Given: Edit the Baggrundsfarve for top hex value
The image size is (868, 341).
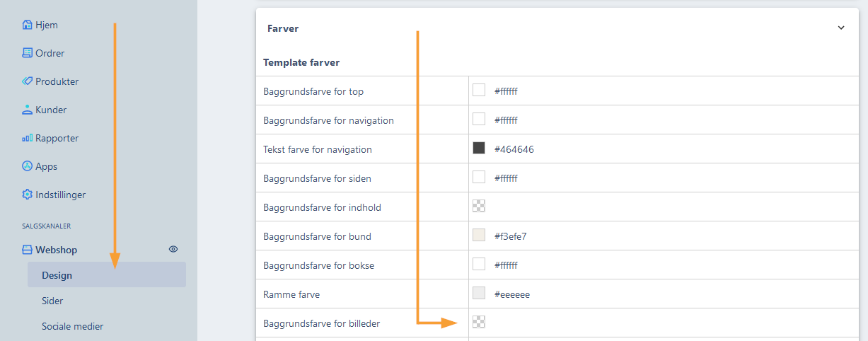Looking at the screenshot, I should coord(506,91).
